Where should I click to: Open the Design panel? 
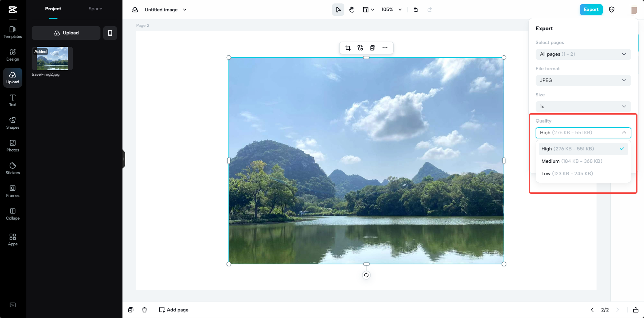click(x=13, y=55)
